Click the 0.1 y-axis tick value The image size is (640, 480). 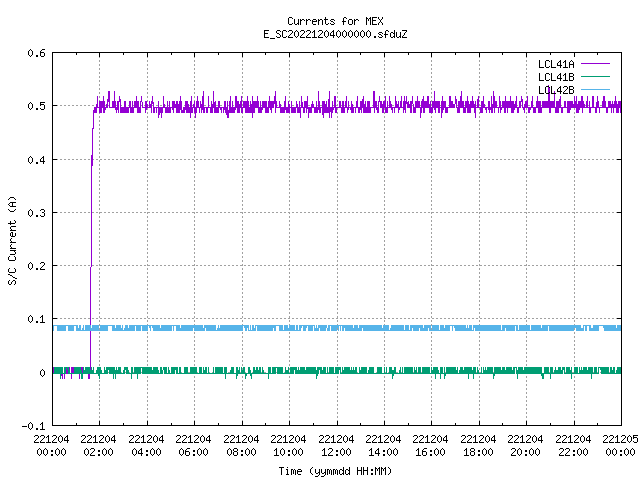coord(36,319)
